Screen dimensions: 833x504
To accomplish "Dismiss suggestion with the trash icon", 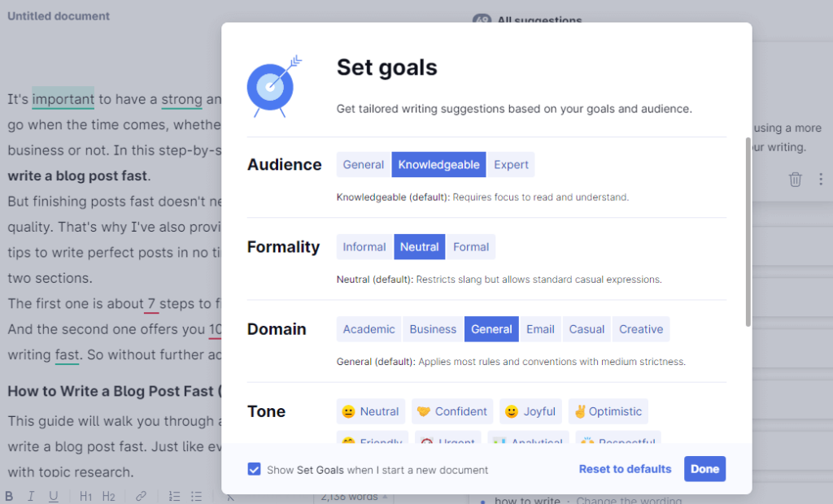I will click(795, 180).
